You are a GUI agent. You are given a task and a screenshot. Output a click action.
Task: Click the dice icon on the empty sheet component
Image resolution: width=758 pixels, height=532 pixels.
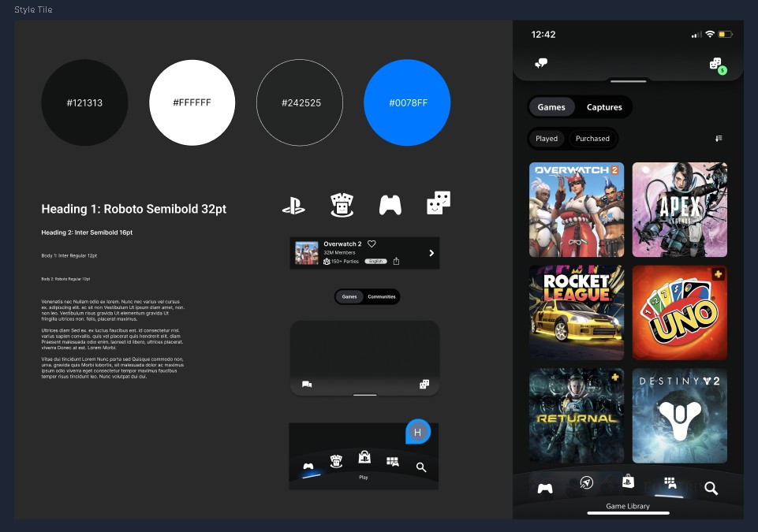point(424,384)
